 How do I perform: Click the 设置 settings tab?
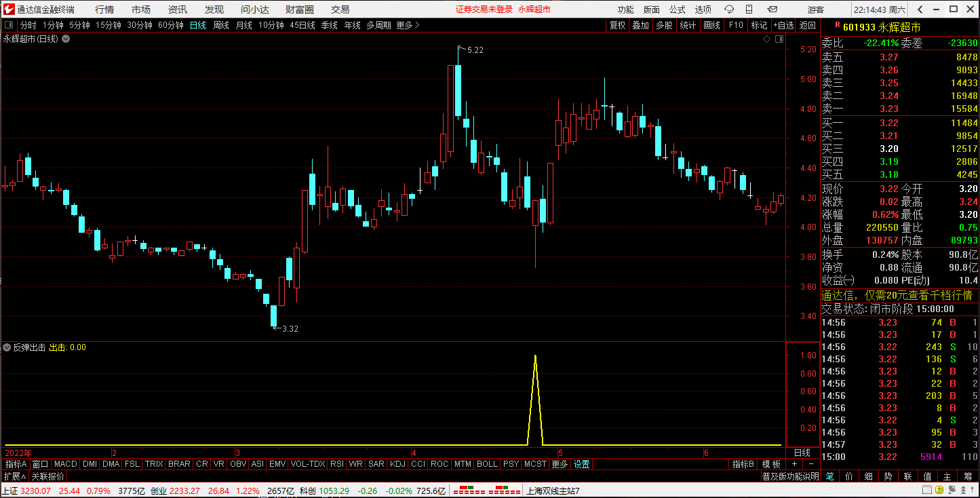(581, 464)
